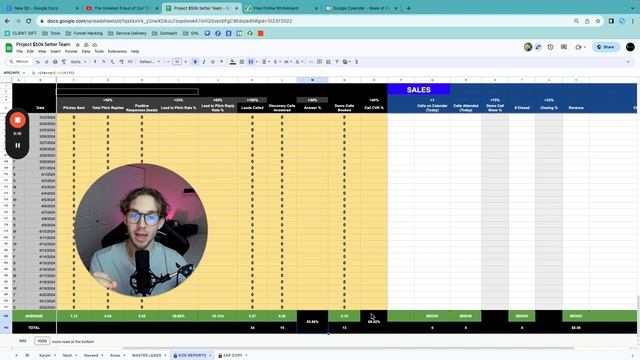The image size is (640, 360).
Task: Click the Menus search box
Action: coord(19,62)
